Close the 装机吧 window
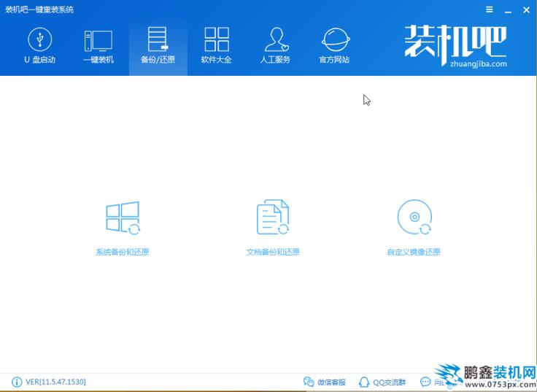537x392 pixels. 526,10
